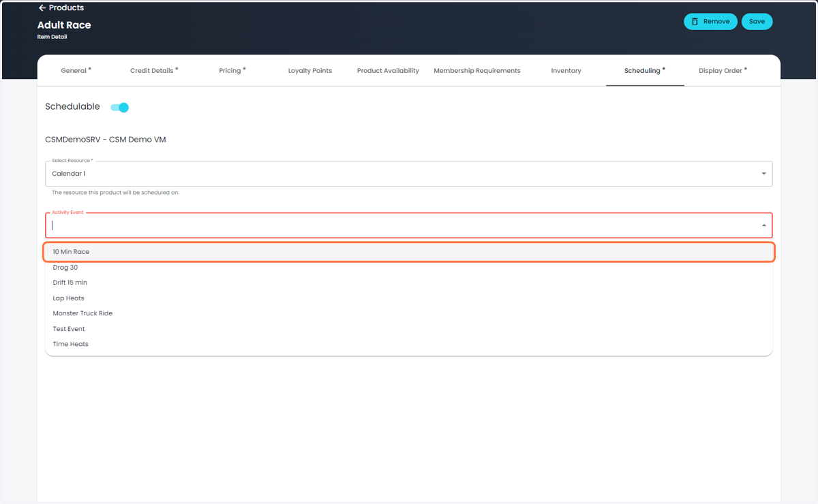
Task: Go back using the Products arrow
Action: click(x=42, y=8)
